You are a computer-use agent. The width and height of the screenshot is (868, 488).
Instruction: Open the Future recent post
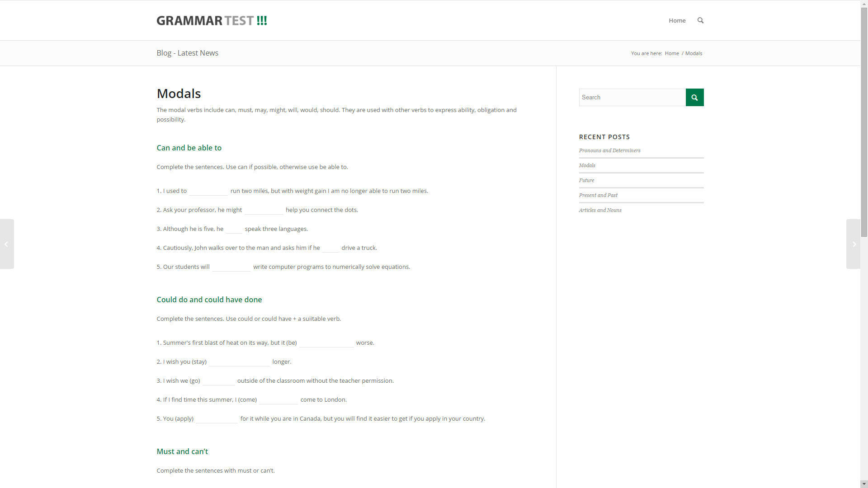[586, 180]
